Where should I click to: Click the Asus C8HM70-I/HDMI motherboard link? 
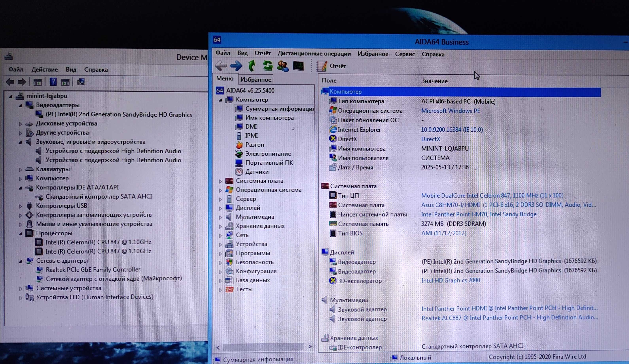point(508,205)
